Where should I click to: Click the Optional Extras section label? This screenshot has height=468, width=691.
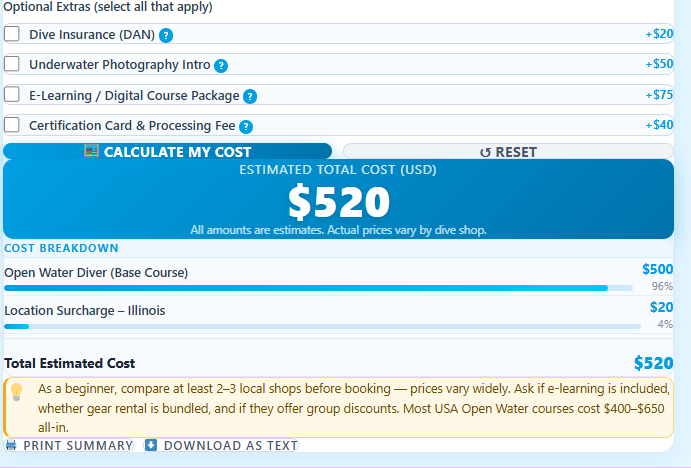(108, 7)
